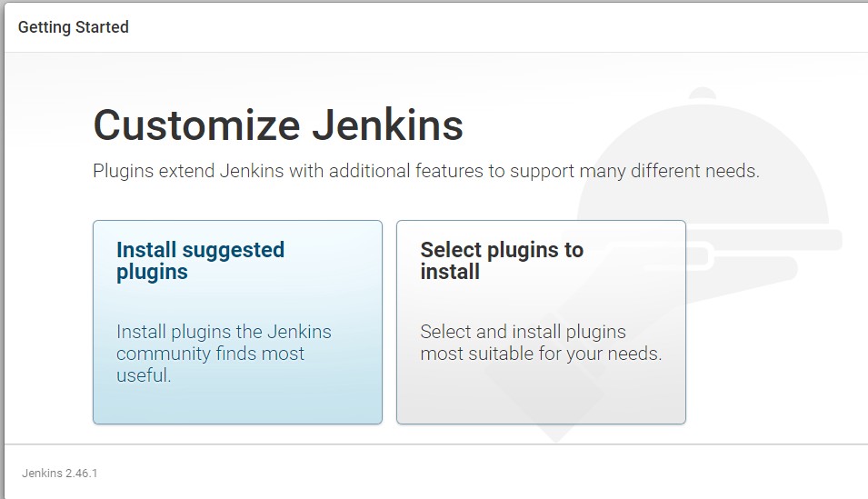Image resolution: width=868 pixels, height=499 pixels.
Task: Click the word Customize in the main heading
Action: (x=196, y=125)
